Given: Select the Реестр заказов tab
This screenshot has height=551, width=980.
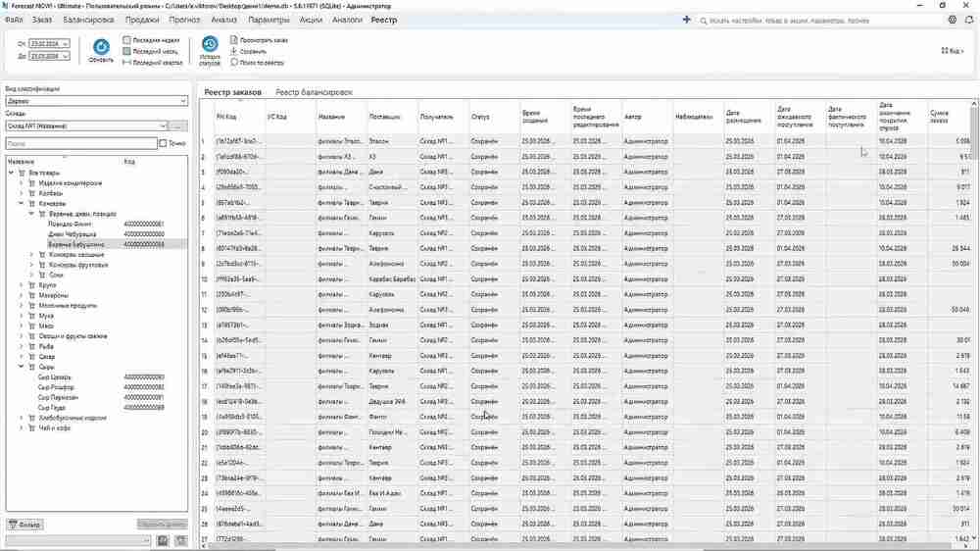Looking at the screenshot, I should [x=232, y=92].
